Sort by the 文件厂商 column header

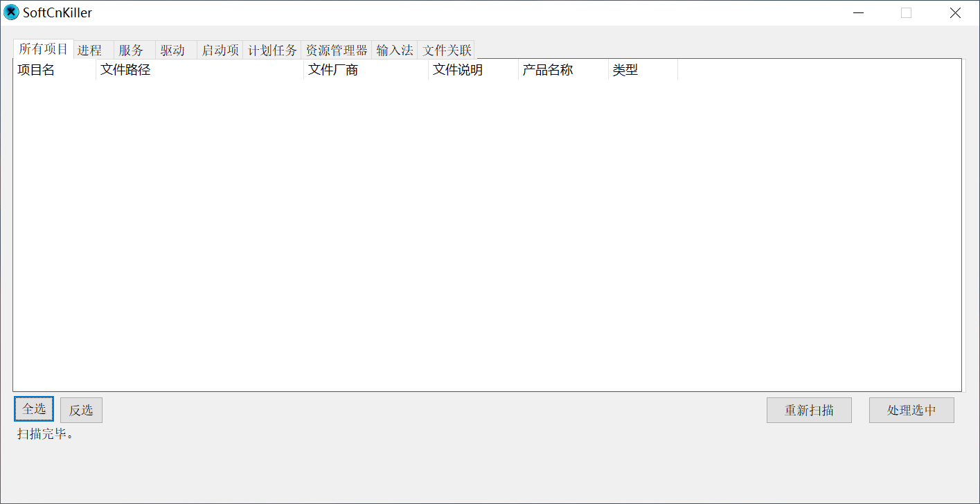pyautogui.click(x=366, y=70)
